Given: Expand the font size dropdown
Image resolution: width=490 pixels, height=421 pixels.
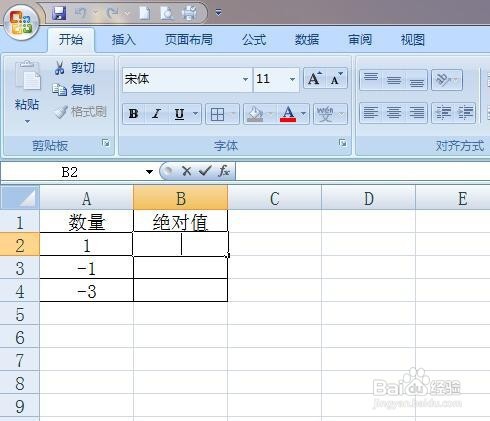Looking at the screenshot, I should 292,79.
